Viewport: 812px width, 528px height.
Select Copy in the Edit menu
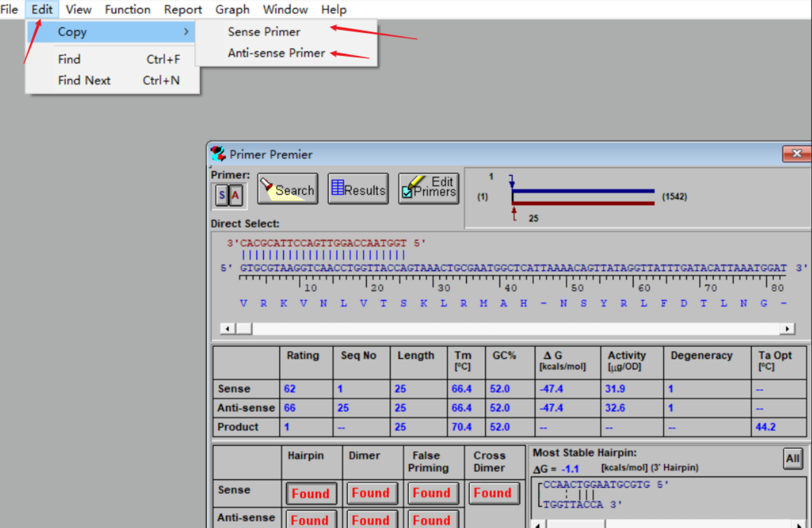pos(111,32)
